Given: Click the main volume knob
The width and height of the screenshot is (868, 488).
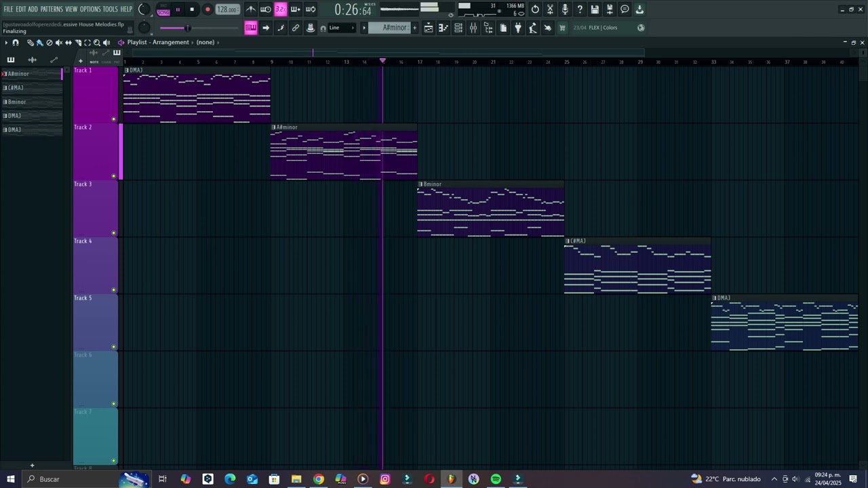Looking at the screenshot, I should coord(144,9).
